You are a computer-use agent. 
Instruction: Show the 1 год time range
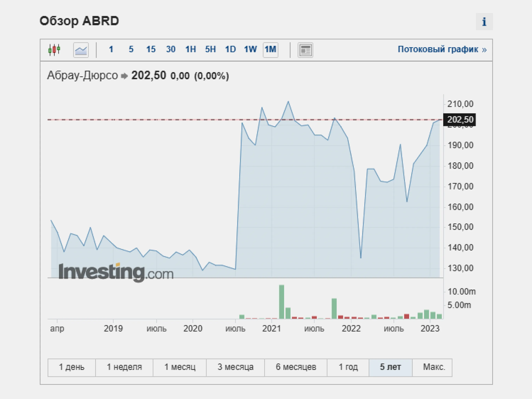pyautogui.click(x=348, y=367)
